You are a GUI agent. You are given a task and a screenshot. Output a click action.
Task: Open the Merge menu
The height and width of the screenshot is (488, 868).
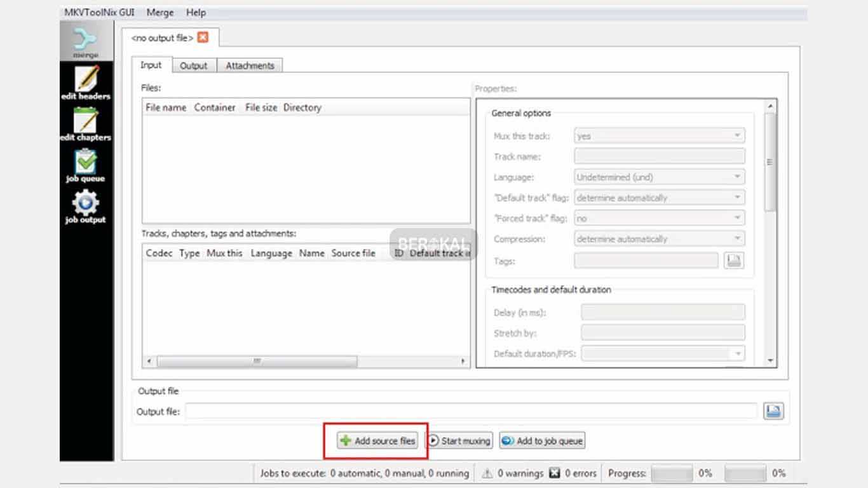point(160,12)
